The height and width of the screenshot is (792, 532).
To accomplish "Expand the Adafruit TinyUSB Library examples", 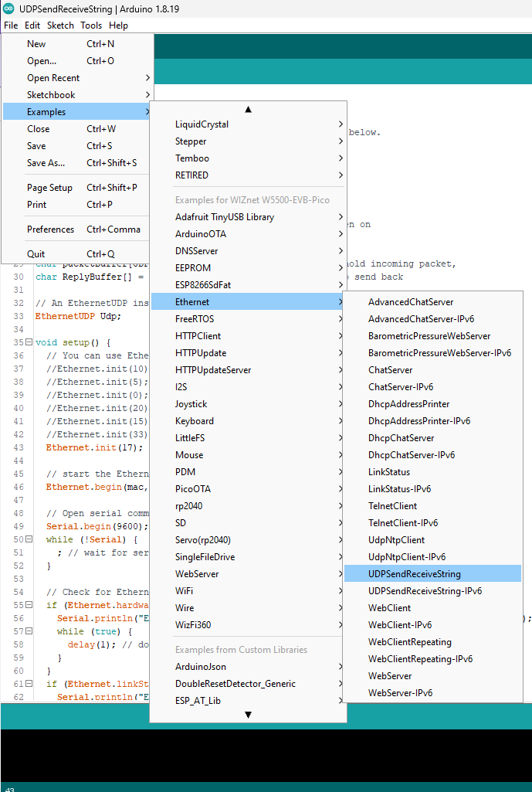I will 248,217.
